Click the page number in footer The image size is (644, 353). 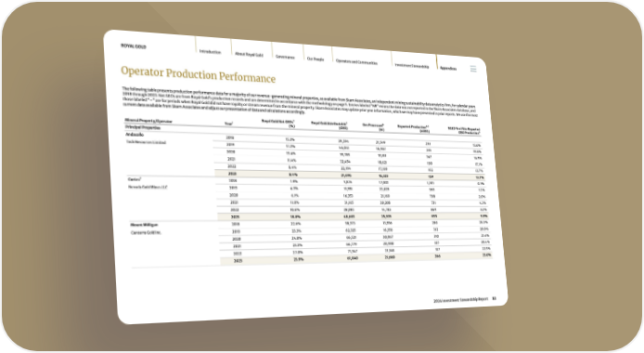click(x=494, y=298)
